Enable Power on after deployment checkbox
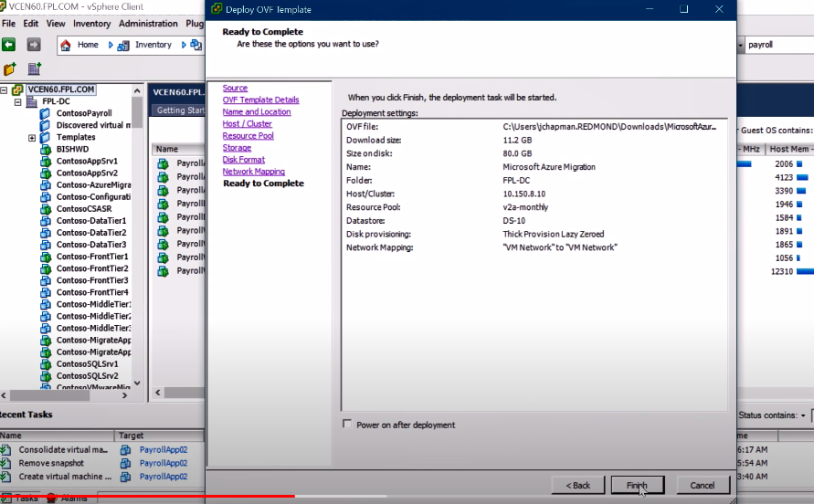 [x=347, y=424]
